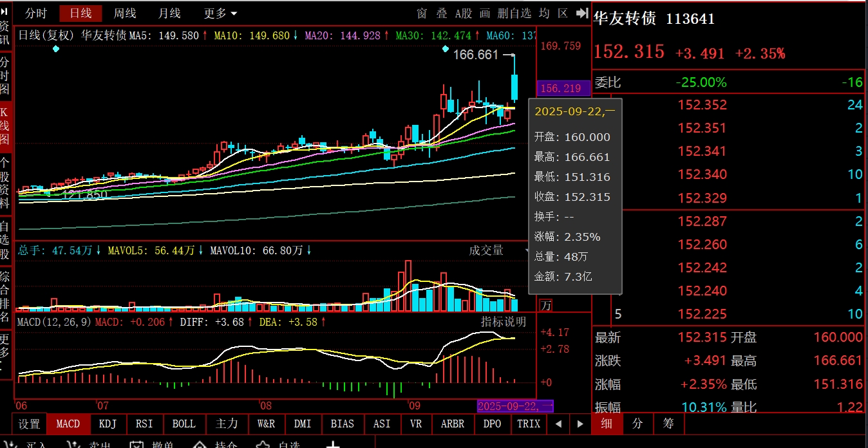Click the A股 toolbar button

[x=464, y=14]
